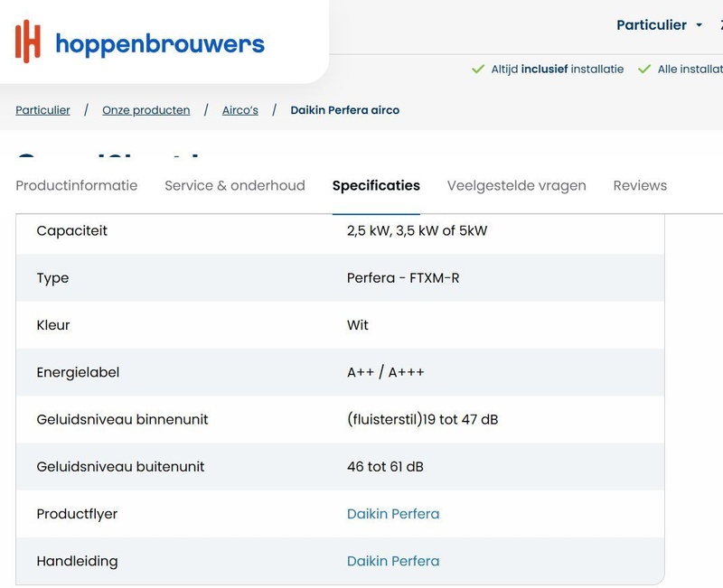Viewport: 723px width, 588px height.
Task: Select the Wit color value
Action: coord(358,325)
